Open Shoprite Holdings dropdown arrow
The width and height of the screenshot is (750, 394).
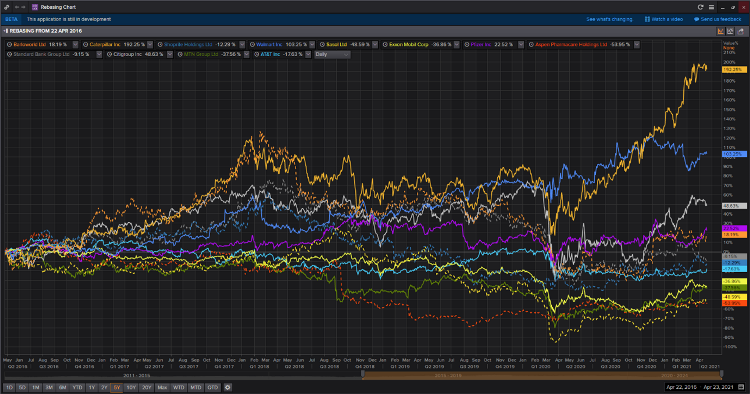[x=242, y=44]
